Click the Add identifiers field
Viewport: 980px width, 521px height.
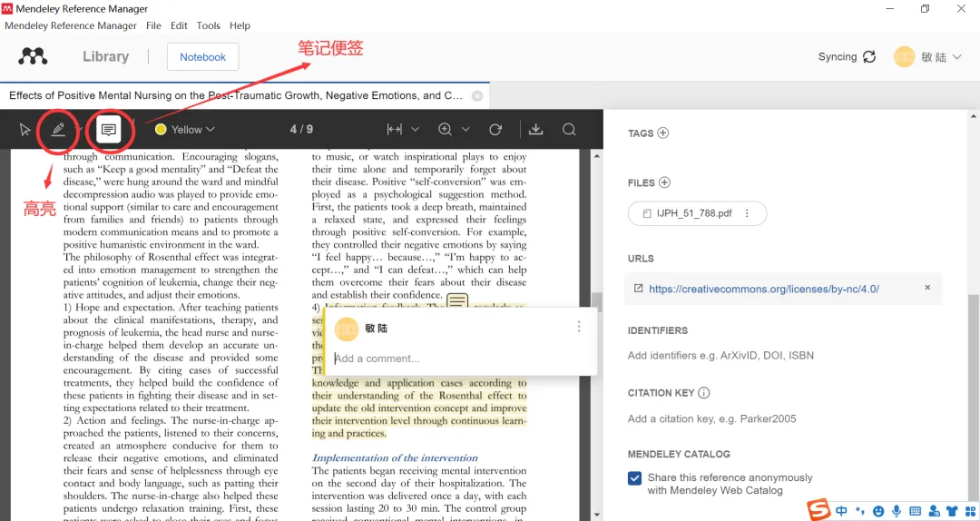[720, 355]
